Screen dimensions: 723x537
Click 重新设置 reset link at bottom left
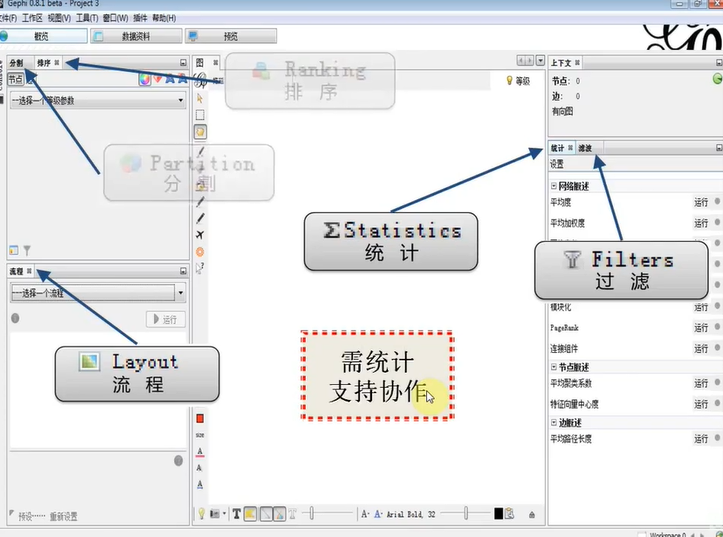coord(64,516)
